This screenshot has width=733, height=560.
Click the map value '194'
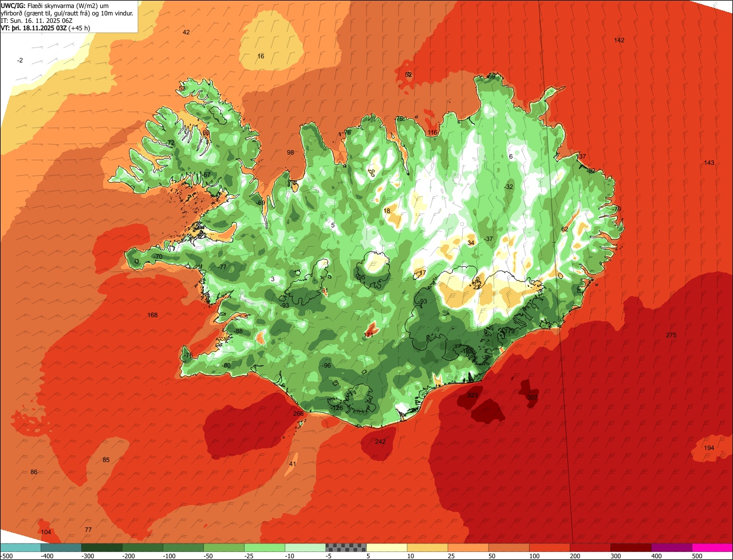tap(709, 448)
